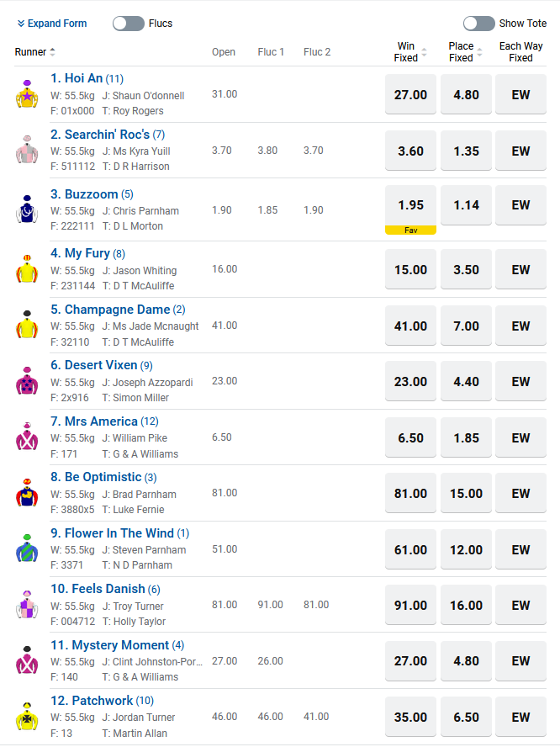560x747 pixels.
Task: Open runner 4. My Fury link
Action: tap(81, 253)
